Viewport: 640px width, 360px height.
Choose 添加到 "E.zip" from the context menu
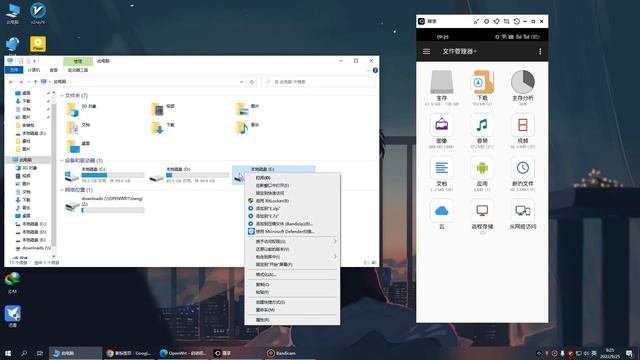pyautogui.click(x=292, y=208)
